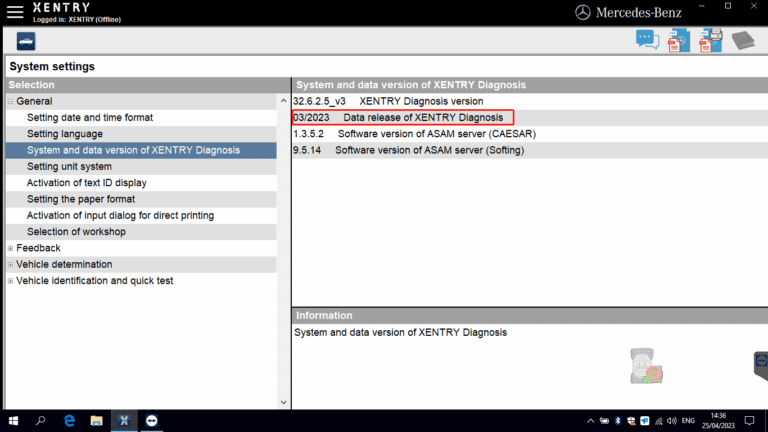Screen dimensions: 768x432
Task: Click the 32.6.2.5_v3 XENTRY Diagnosis version row
Action: click(530, 101)
